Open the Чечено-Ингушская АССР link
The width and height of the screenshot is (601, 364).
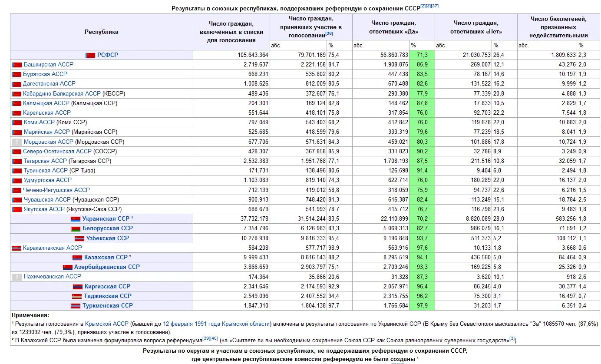pyautogui.click(x=56, y=190)
